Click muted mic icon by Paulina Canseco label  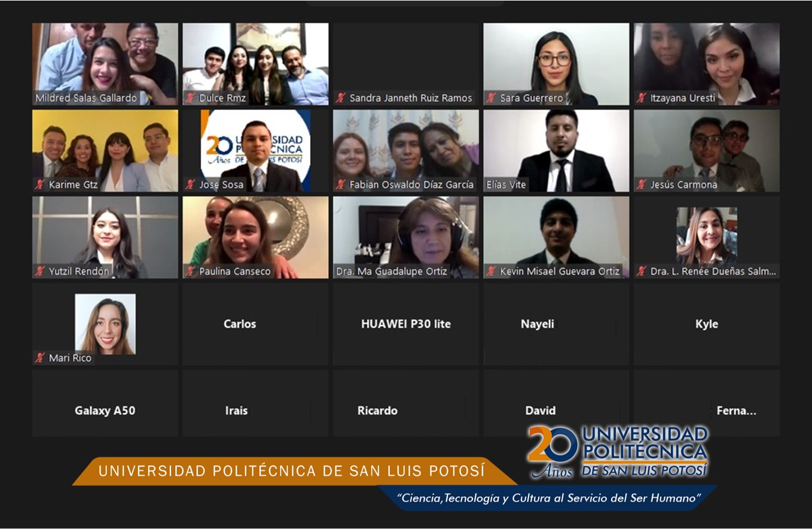point(191,272)
